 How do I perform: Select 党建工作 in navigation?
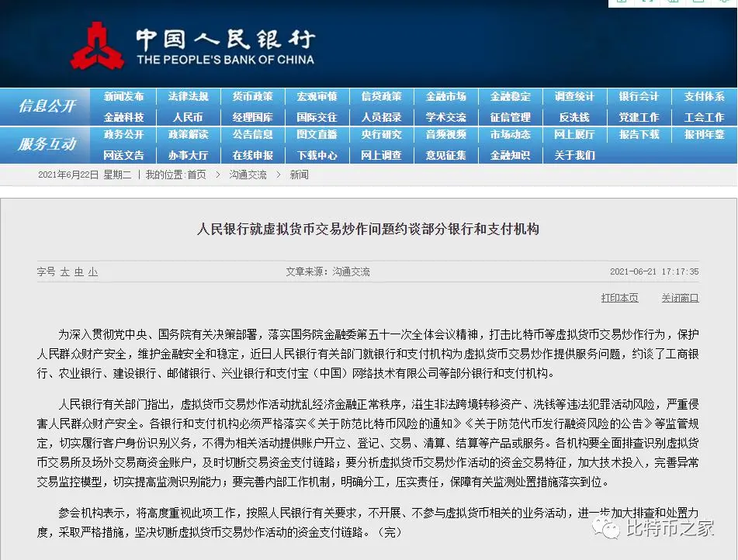point(639,117)
